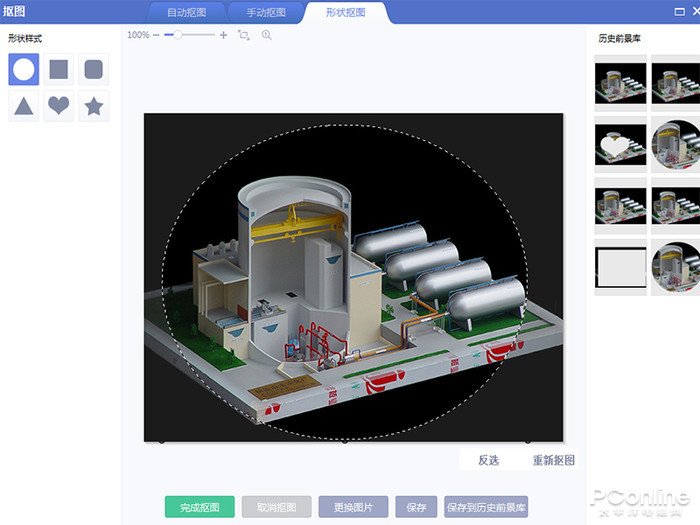
Task: Open the 手动抠图 tab
Action: tap(266, 13)
